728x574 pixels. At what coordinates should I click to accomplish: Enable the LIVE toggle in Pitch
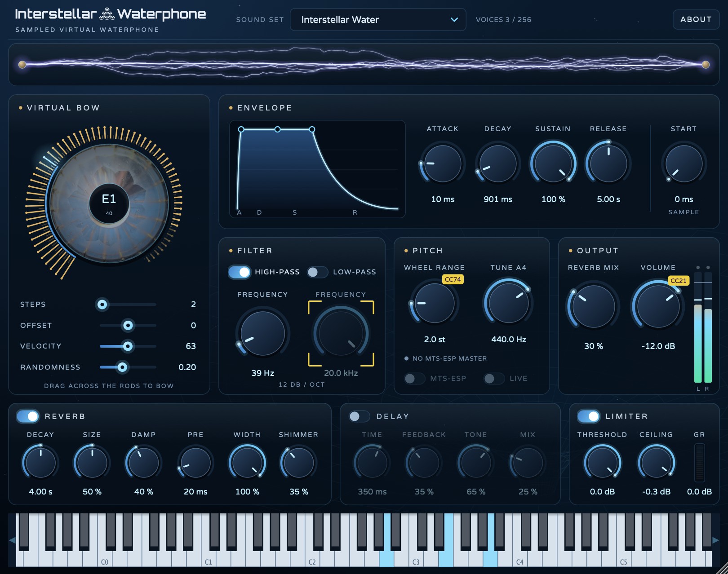point(494,379)
